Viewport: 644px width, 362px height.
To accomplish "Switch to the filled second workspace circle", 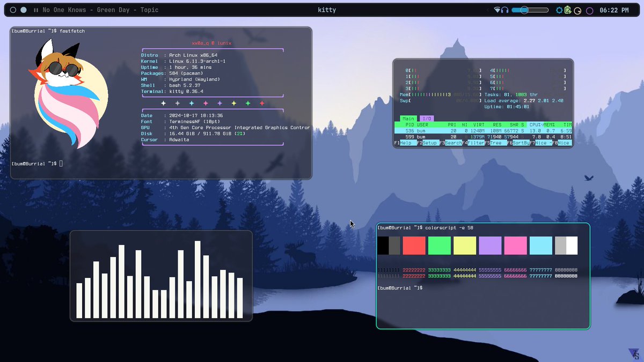I will click(x=23, y=10).
